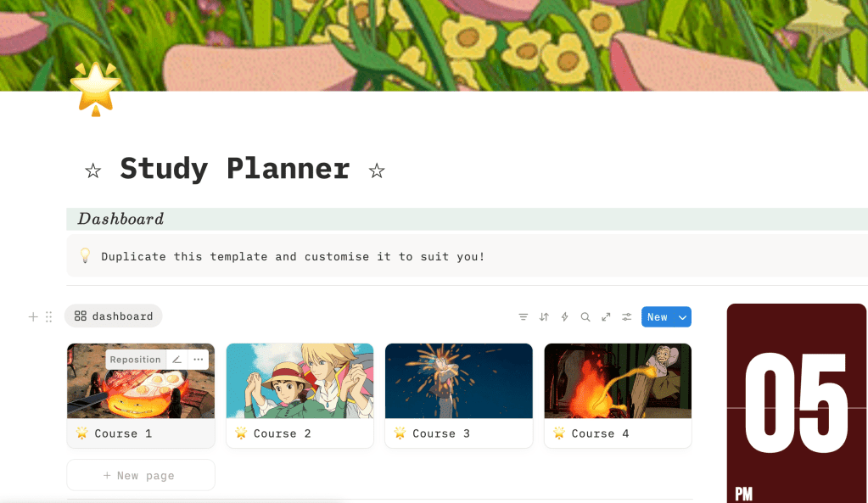The height and width of the screenshot is (503, 868).
Task: Switch to the dashboard view tab
Action: click(x=114, y=316)
